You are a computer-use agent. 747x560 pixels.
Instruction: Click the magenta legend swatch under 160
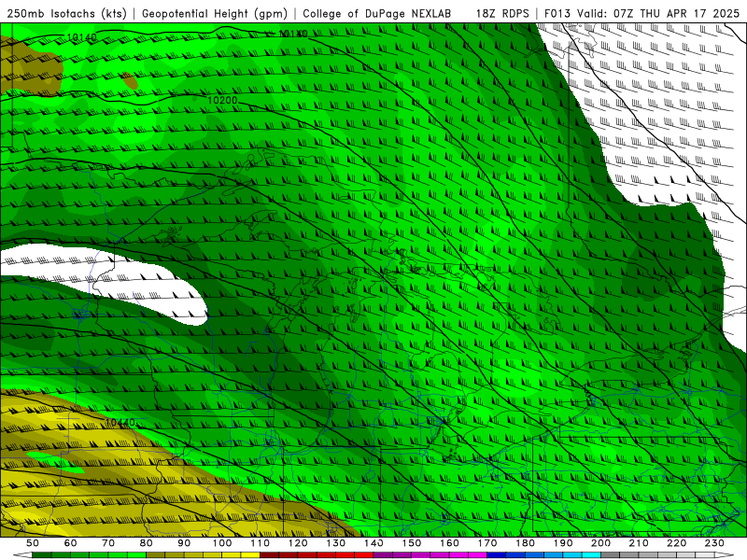coord(458,555)
